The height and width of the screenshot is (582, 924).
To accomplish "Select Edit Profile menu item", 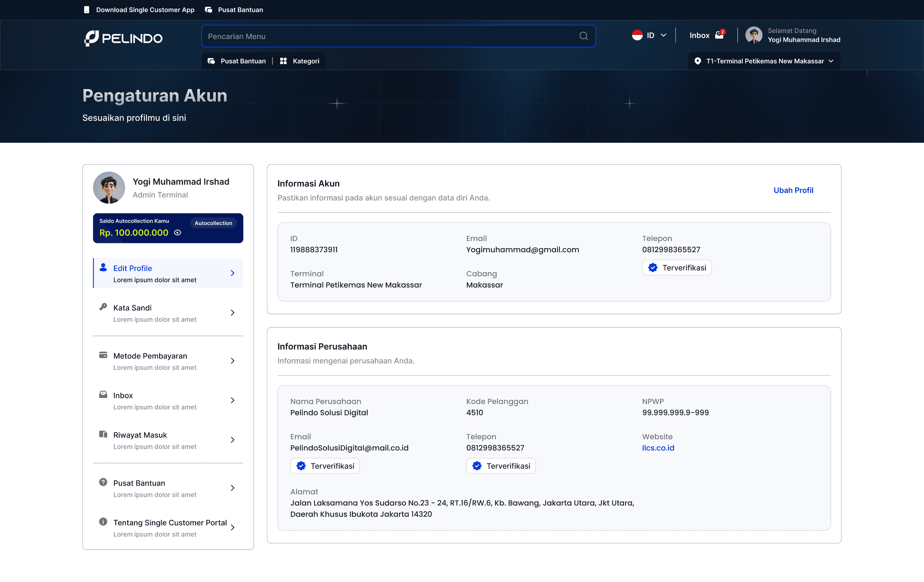I will (168, 273).
